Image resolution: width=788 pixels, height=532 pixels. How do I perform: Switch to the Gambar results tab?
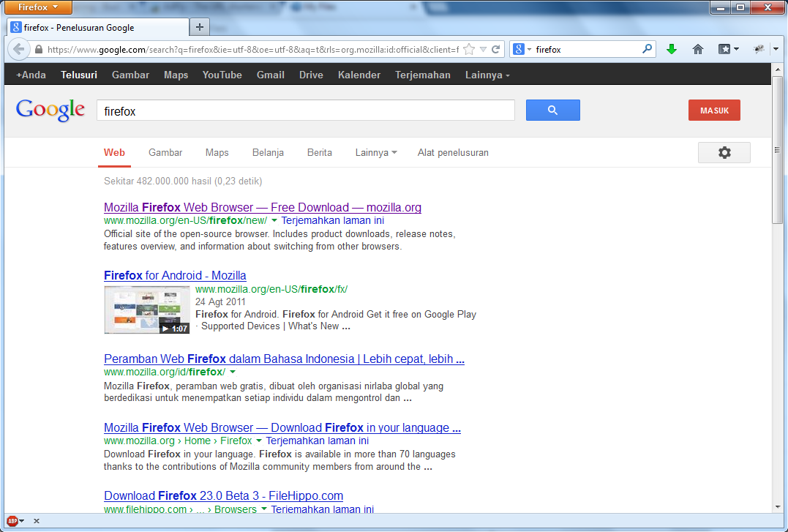click(x=165, y=152)
